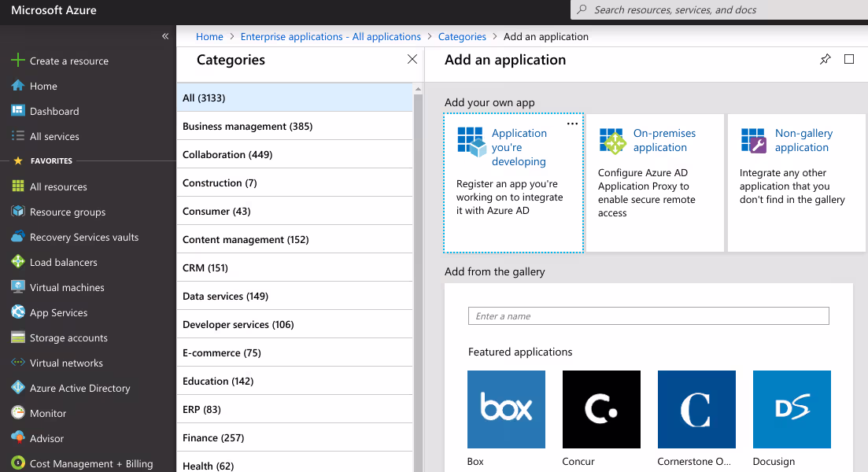This screenshot has height=472, width=868.
Task: Open the ellipsis menu on Application you're developing
Action: pos(572,124)
